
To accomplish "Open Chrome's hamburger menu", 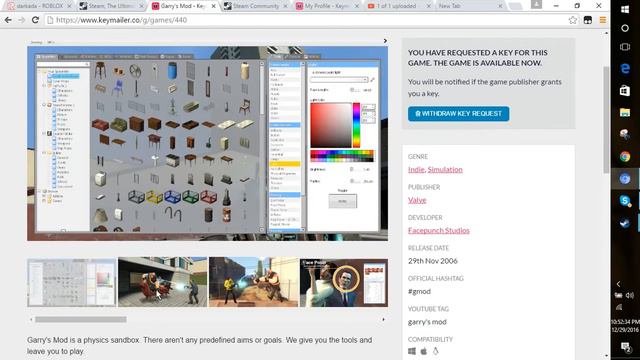I will (x=602, y=20).
